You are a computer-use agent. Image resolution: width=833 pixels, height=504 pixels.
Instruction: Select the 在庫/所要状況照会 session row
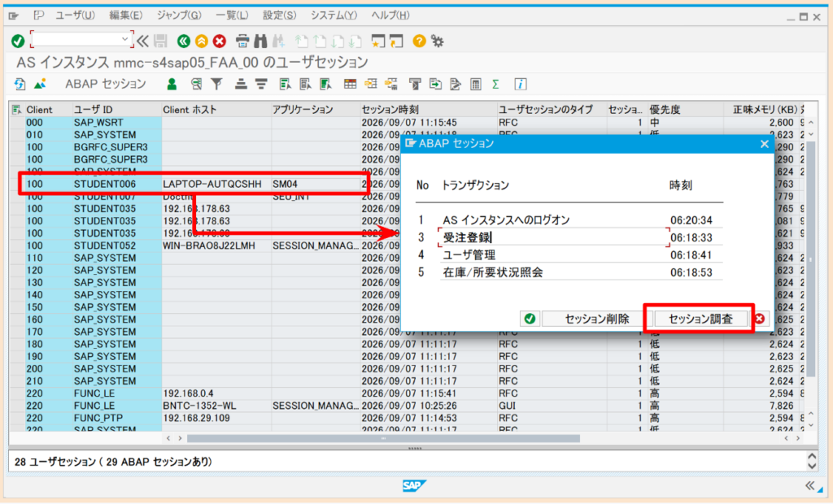coord(569,272)
